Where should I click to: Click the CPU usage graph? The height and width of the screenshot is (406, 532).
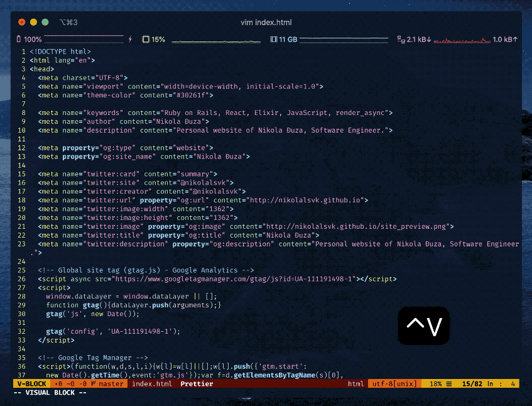(216, 41)
